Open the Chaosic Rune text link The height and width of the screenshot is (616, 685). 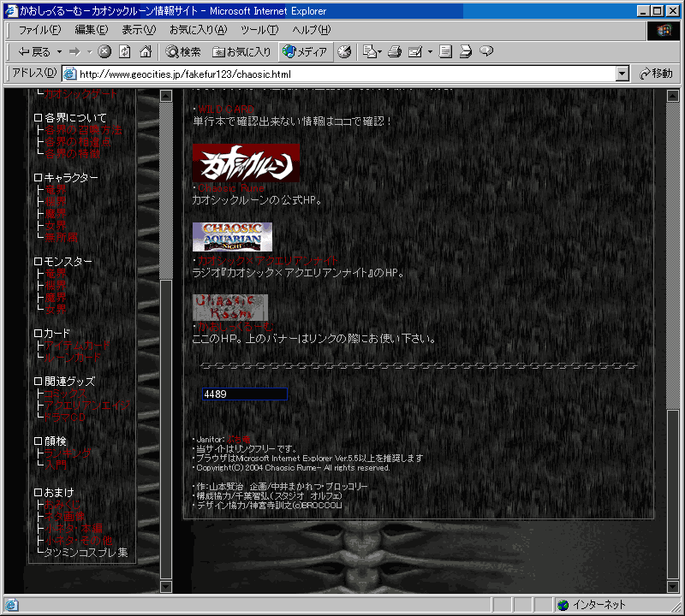[231, 188]
